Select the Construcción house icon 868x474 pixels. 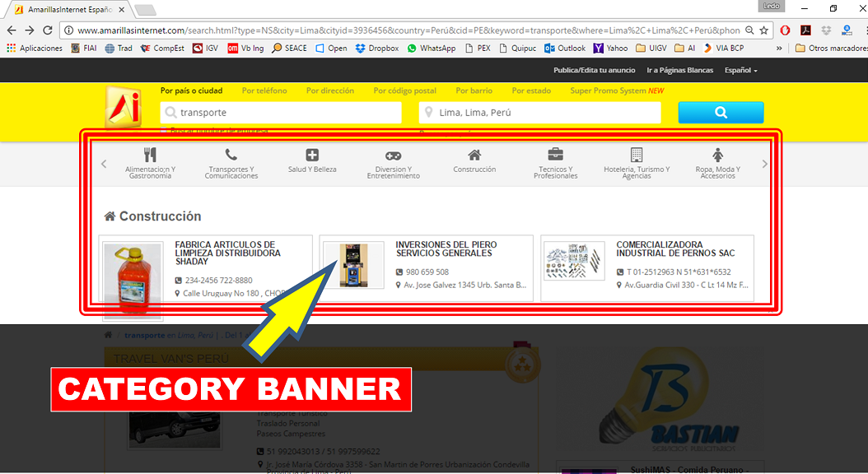pos(474,155)
